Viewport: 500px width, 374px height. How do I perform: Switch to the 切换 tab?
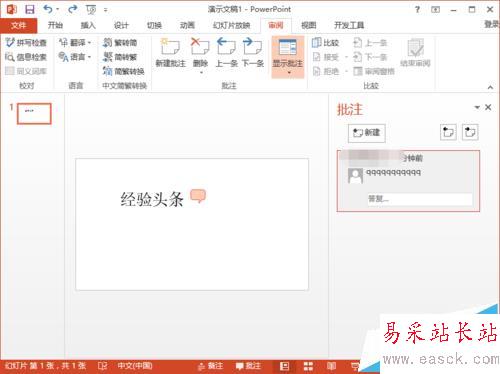[154, 25]
